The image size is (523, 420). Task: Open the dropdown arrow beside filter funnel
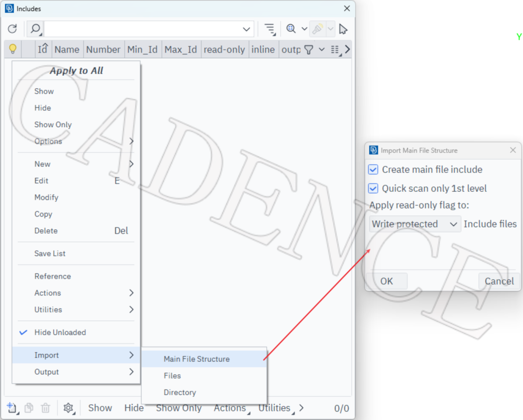pos(322,50)
